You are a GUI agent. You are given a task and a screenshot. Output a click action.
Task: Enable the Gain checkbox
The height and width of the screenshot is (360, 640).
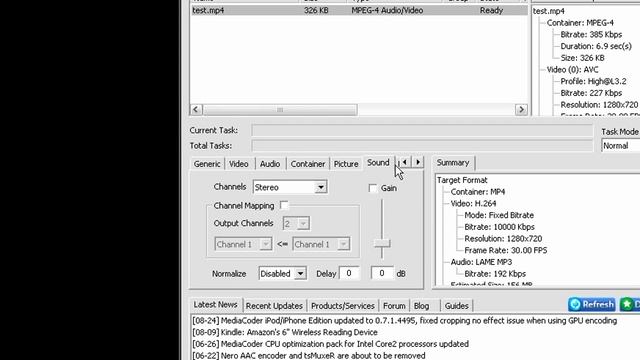(x=373, y=188)
